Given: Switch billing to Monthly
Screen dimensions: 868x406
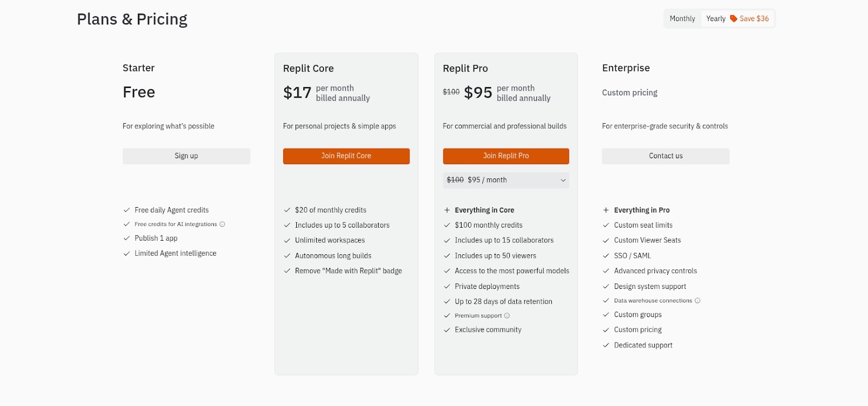Looking at the screenshot, I should coord(682,18).
